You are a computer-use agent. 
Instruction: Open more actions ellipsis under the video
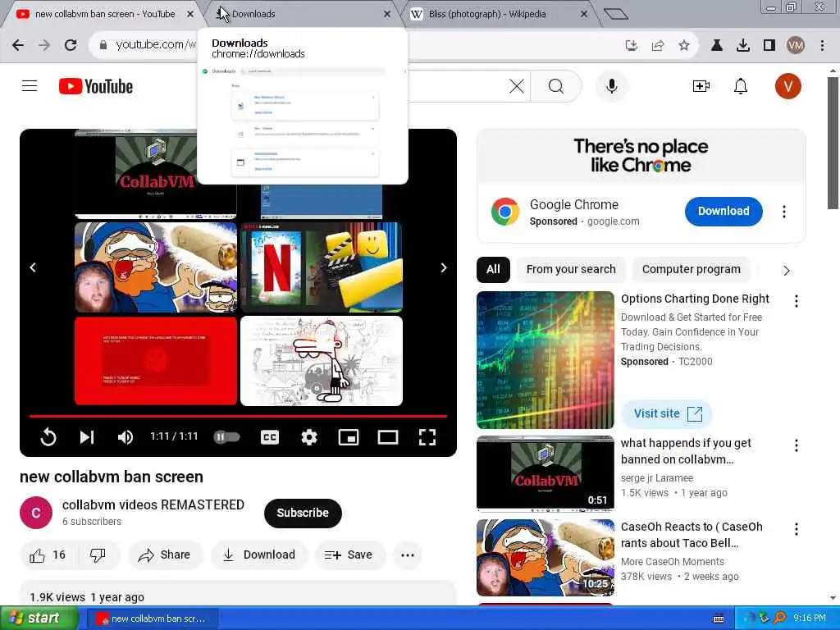408,555
